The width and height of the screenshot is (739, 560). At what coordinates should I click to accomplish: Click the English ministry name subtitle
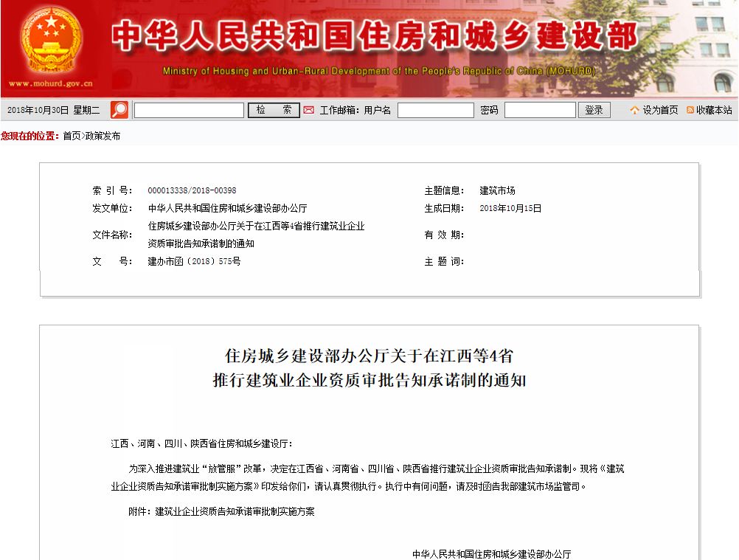click(379, 71)
